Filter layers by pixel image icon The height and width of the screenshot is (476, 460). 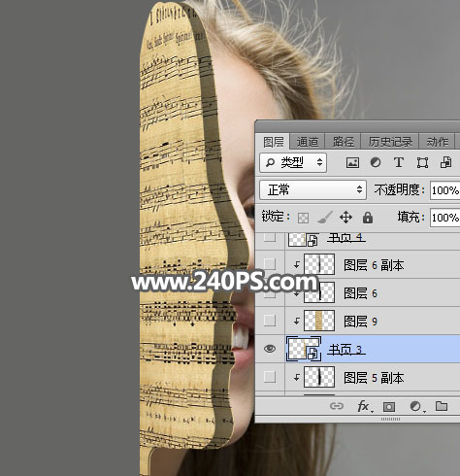coord(352,162)
